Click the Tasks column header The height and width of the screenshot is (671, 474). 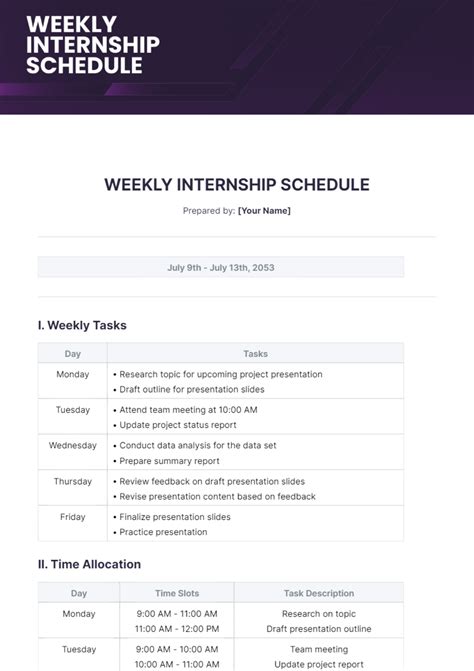pos(255,354)
